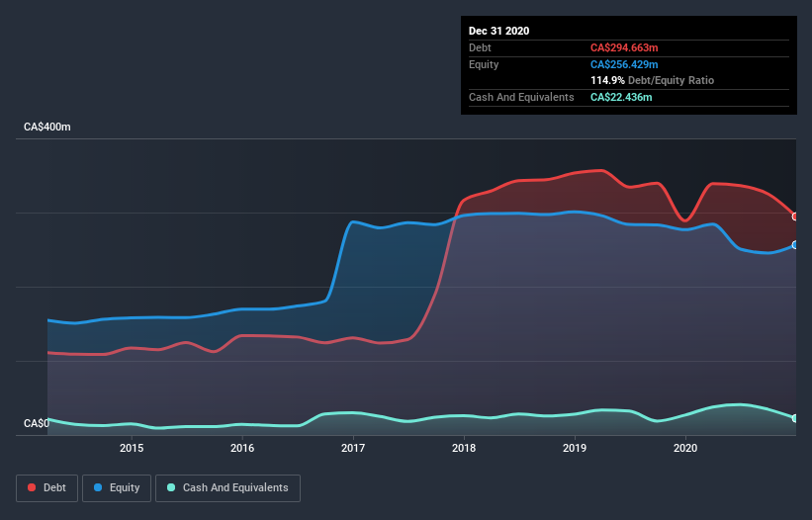Click the Dec 31 2020 tooltip date

click(x=498, y=31)
